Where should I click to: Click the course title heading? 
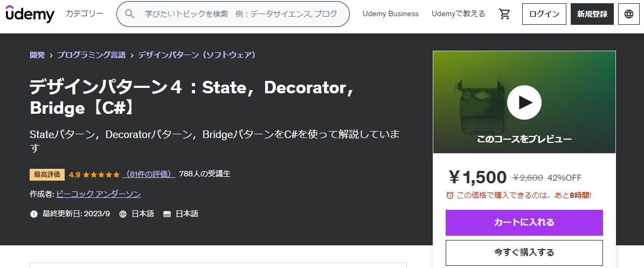191,97
